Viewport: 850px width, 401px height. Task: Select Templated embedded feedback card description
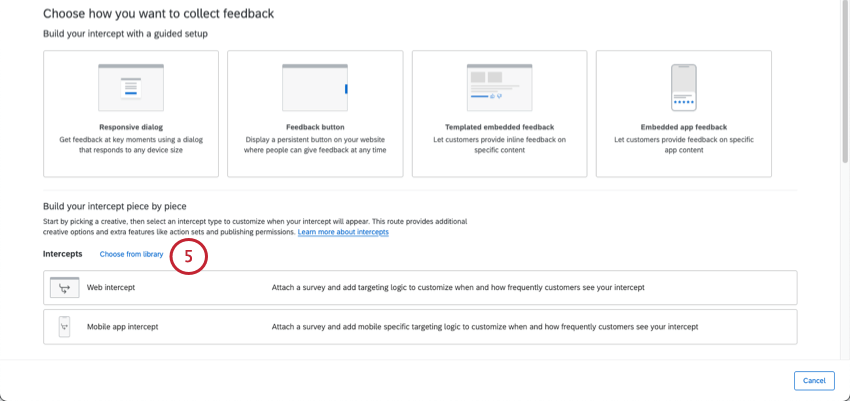[x=499, y=145]
